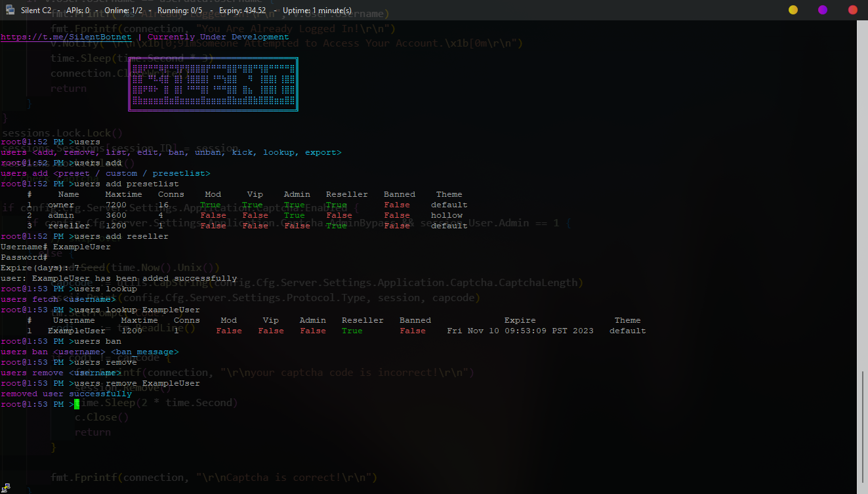This screenshot has width=868, height=494.
Task: Click the 'users fetch <username>' usage line
Action: click(x=58, y=299)
